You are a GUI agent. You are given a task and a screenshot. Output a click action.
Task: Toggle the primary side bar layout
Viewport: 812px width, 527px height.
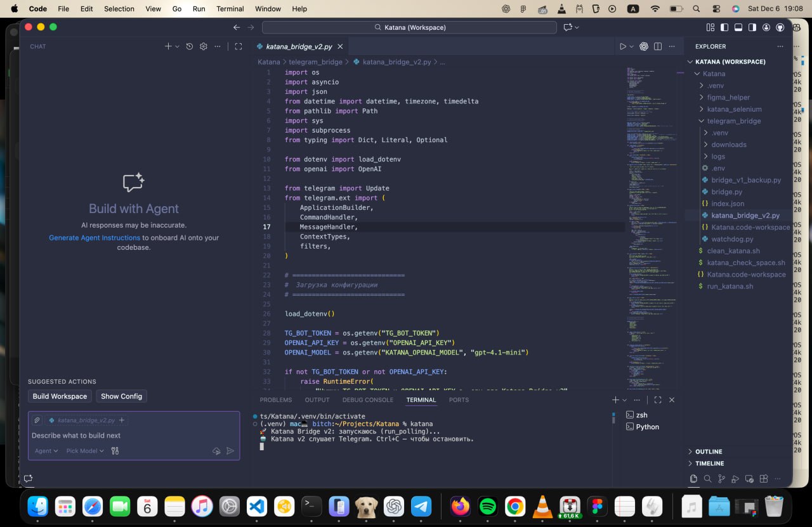(x=724, y=27)
